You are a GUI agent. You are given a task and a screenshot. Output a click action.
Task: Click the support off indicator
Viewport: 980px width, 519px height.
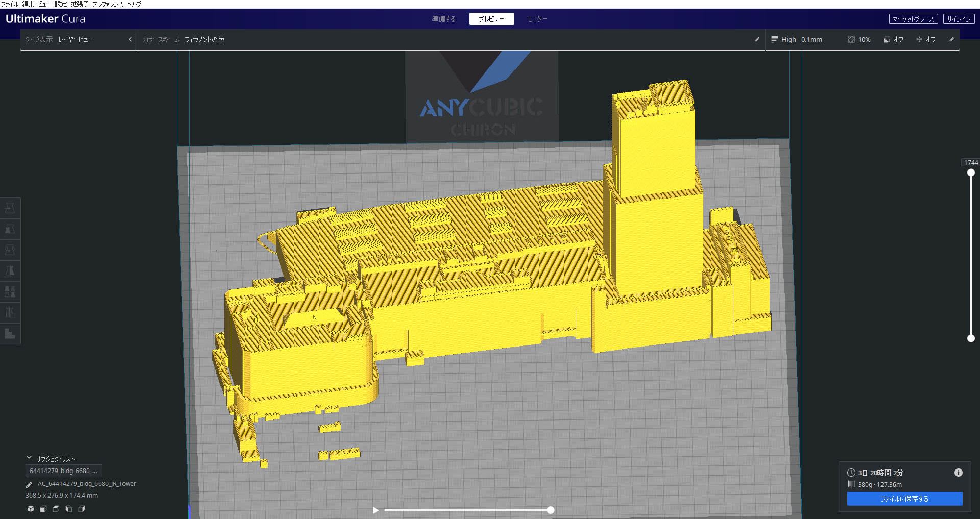point(893,39)
